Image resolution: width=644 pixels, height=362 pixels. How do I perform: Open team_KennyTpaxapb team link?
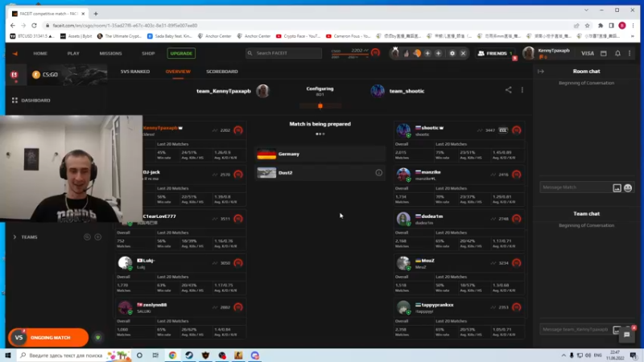224,91
